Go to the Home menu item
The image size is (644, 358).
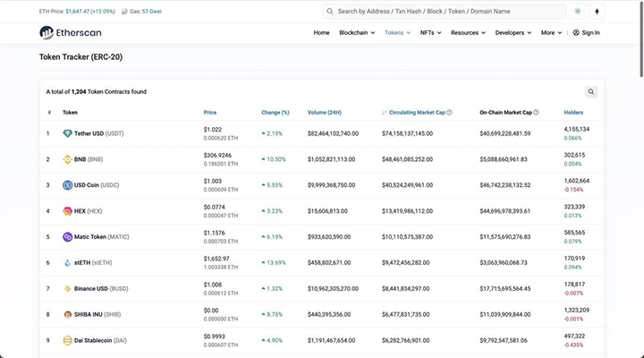point(321,33)
